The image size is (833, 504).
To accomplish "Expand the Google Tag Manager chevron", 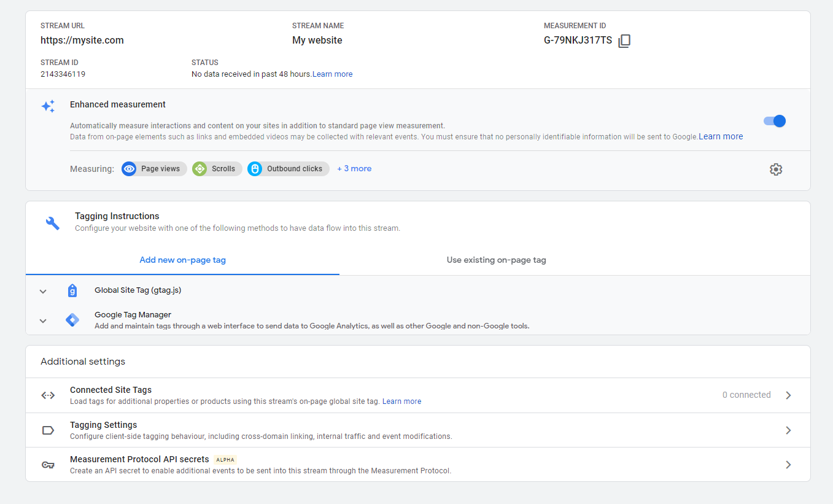I will 43,320.
